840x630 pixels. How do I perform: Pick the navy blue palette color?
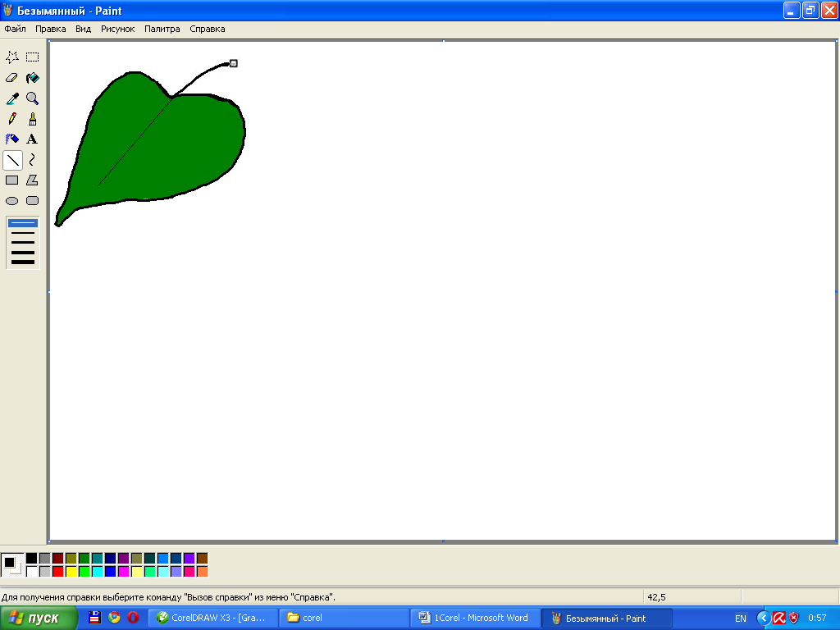(x=111, y=558)
